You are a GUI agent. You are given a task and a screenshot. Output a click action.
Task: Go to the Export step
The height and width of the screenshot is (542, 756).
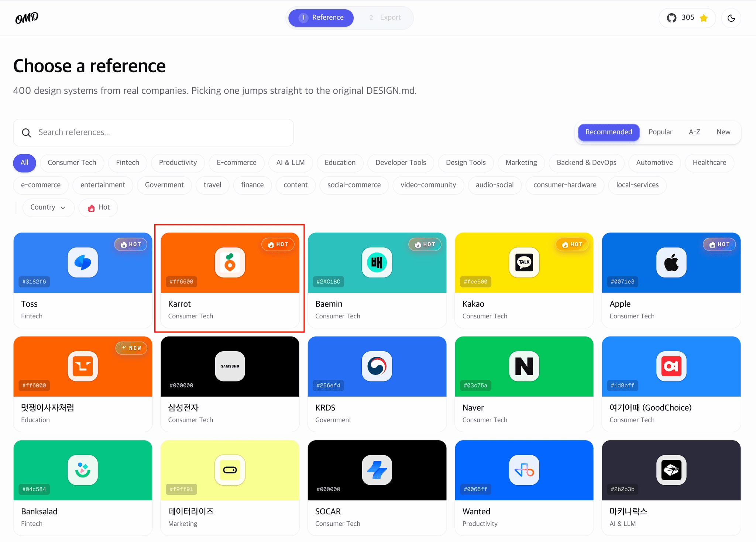(385, 18)
